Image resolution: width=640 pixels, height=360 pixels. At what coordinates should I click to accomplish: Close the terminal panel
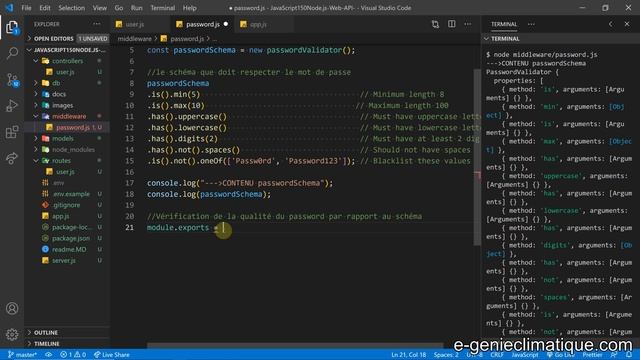(627, 24)
